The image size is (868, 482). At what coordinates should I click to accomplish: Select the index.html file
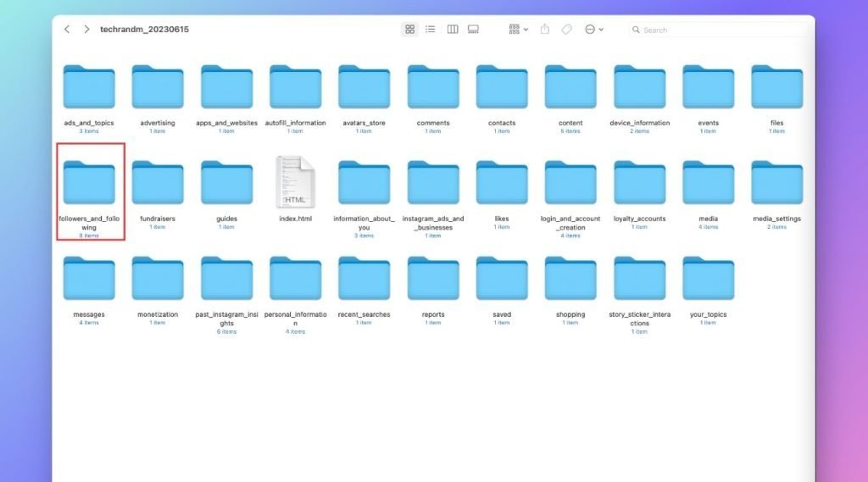pyautogui.click(x=295, y=182)
